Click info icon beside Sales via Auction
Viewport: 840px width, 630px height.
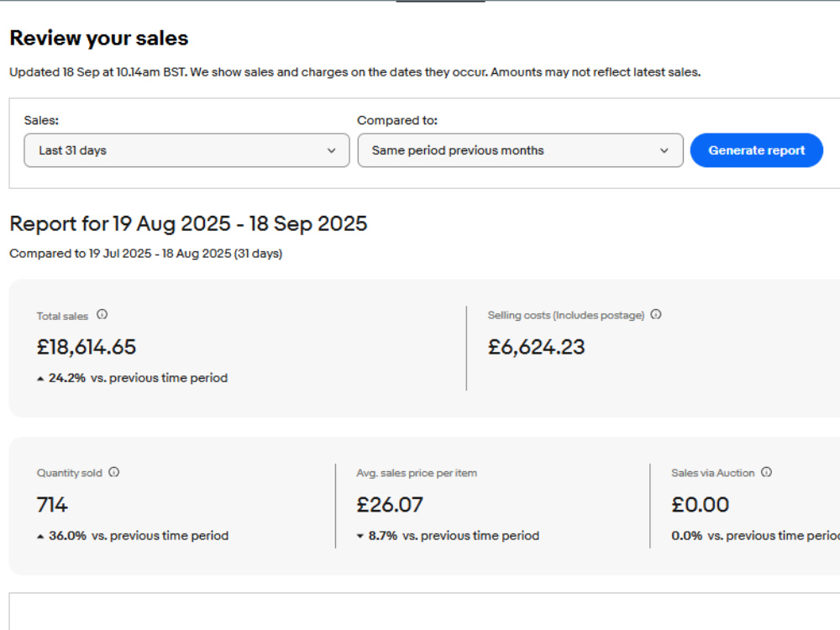tap(766, 472)
